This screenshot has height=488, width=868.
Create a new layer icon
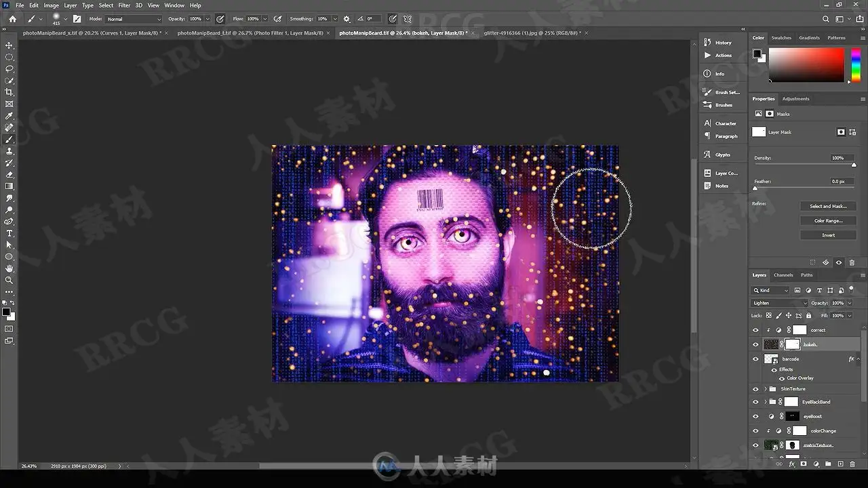click(840, 464)
